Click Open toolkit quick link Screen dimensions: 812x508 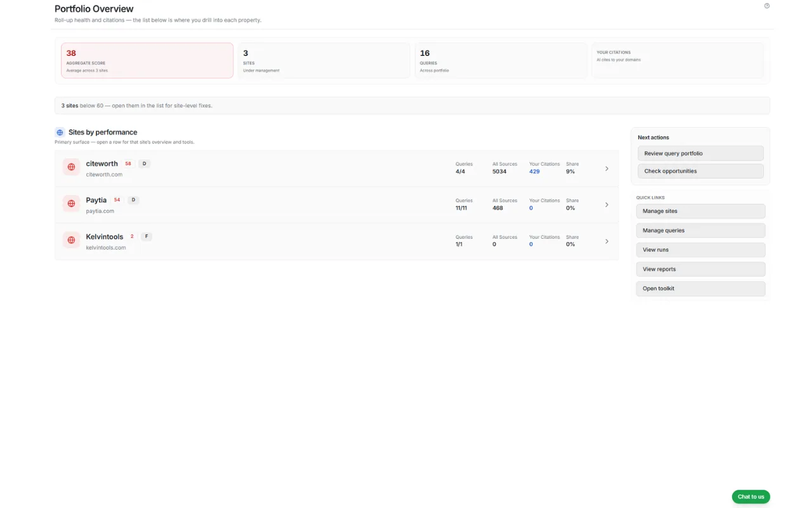coord(700,288)
